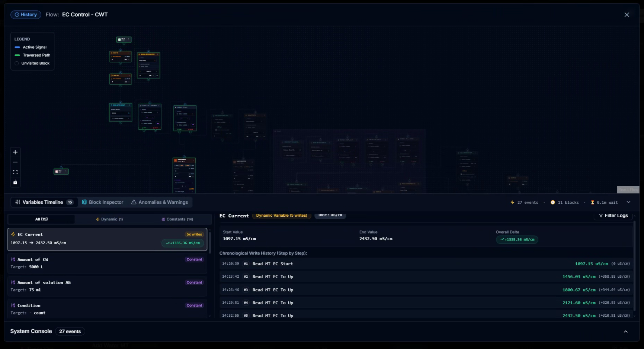The height and width of the screenshot is (349, 644).
Task: Close the flow history dialog
Action: (x=627, y=15)
